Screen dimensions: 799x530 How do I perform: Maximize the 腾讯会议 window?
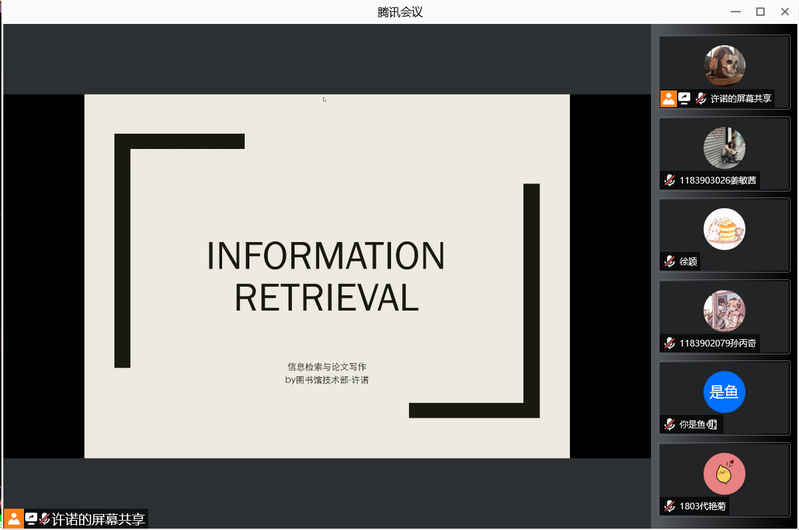pyautogui.click(x=760, y=11)
